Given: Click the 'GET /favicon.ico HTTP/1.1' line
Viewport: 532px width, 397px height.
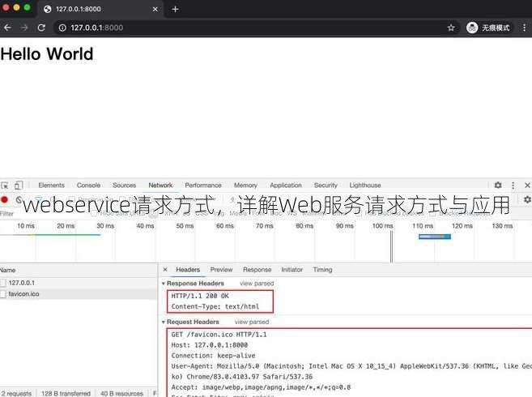Looking at the screenshot, I should pyautogui.click(x=219, y=335).
